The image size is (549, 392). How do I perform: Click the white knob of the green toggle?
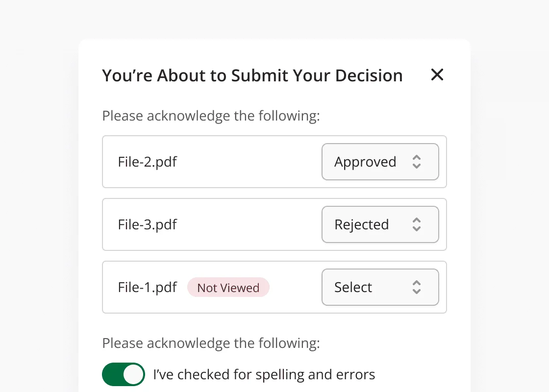[x=133, y=374]
